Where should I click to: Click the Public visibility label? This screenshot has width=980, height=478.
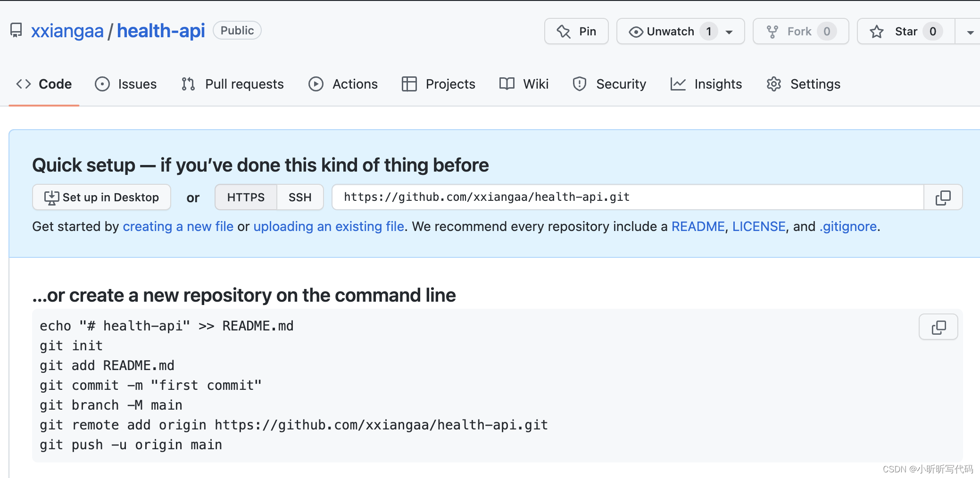coord(237,31)
